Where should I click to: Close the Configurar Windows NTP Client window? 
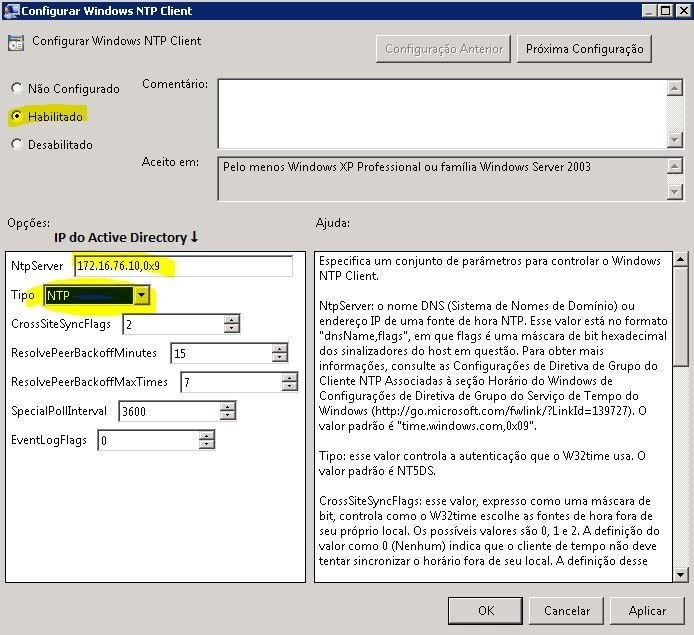pyautogui.click(x=683, y=11)
